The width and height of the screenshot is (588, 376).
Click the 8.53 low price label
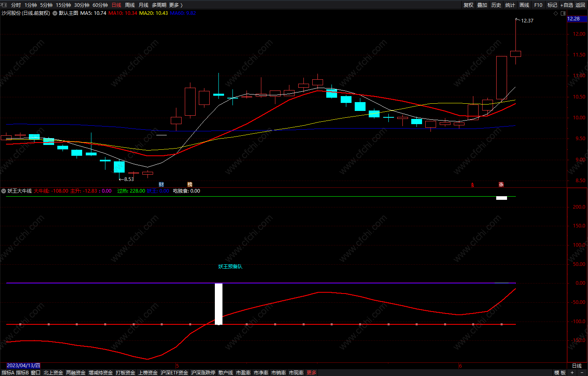pos(129,179)
